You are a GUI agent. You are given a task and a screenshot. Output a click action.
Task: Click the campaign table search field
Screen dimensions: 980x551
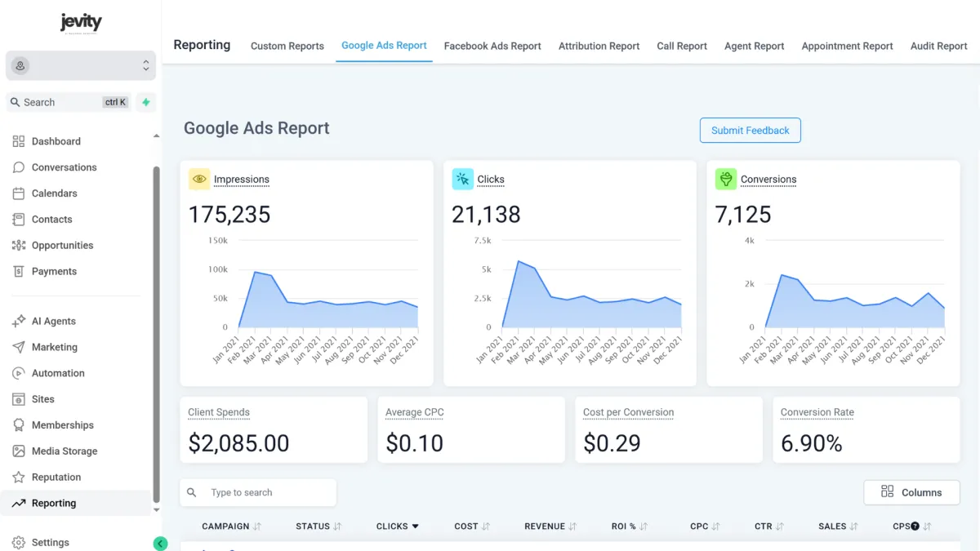(258, 492)
